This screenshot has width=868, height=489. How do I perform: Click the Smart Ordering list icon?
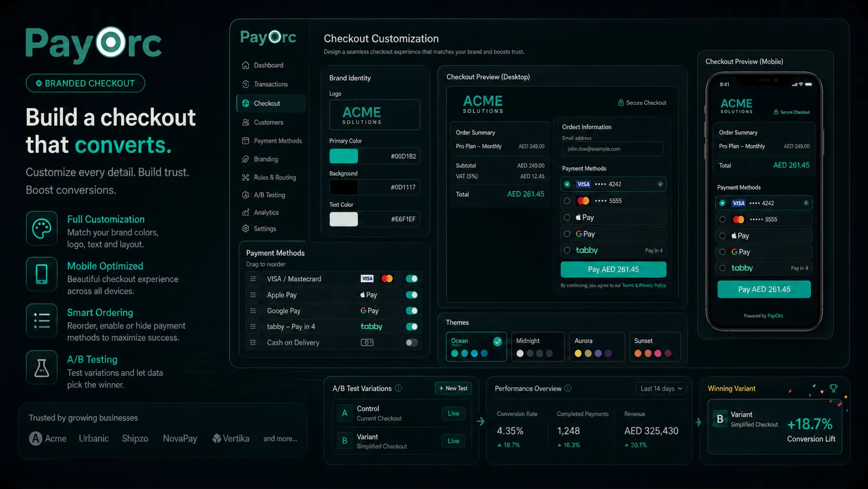coord(42,321)
